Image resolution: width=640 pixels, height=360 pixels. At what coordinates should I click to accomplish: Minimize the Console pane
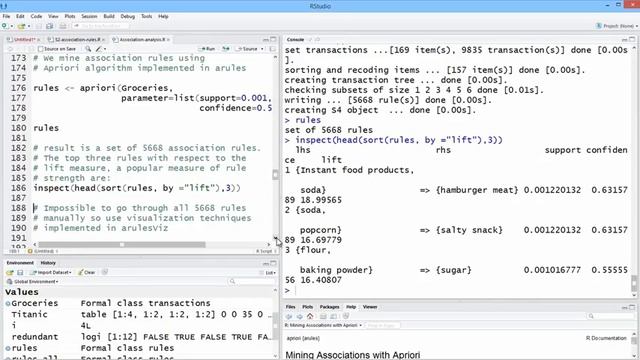[624, 40]
